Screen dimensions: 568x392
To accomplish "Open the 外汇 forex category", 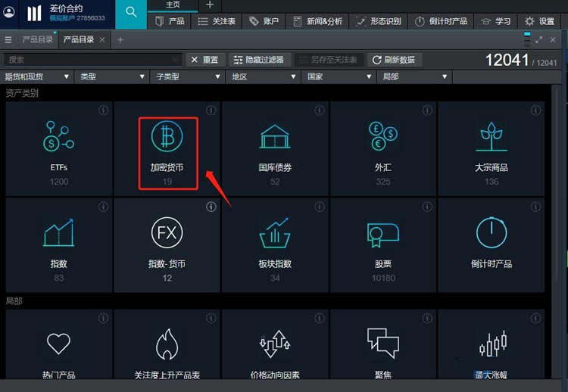I will [383, 149].
